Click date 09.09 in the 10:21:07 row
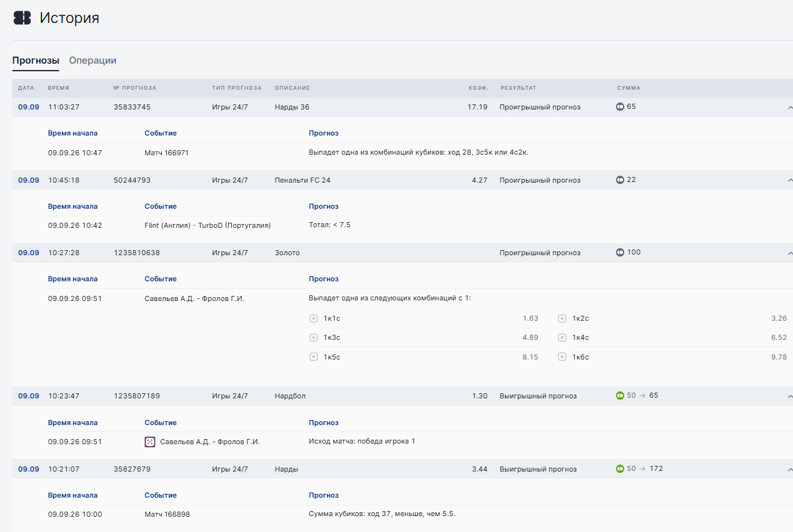 click(x=29, y=469)
